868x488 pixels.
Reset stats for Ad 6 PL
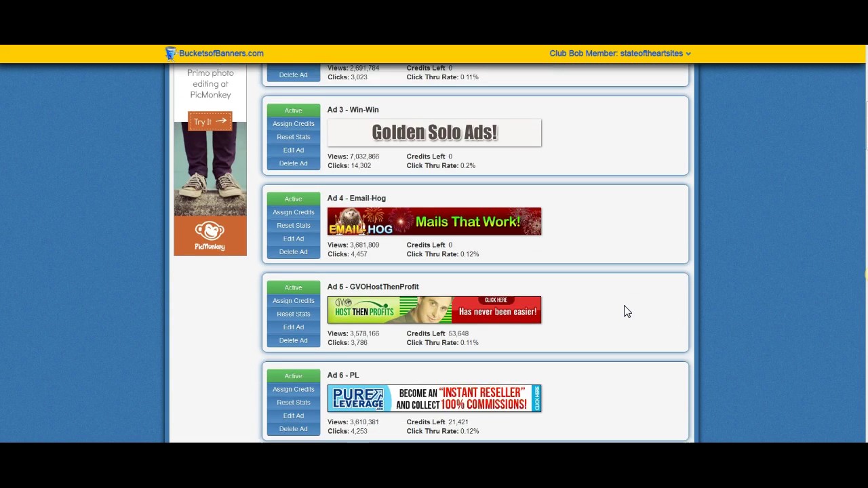pyautogui.click(x=294, y=402)
